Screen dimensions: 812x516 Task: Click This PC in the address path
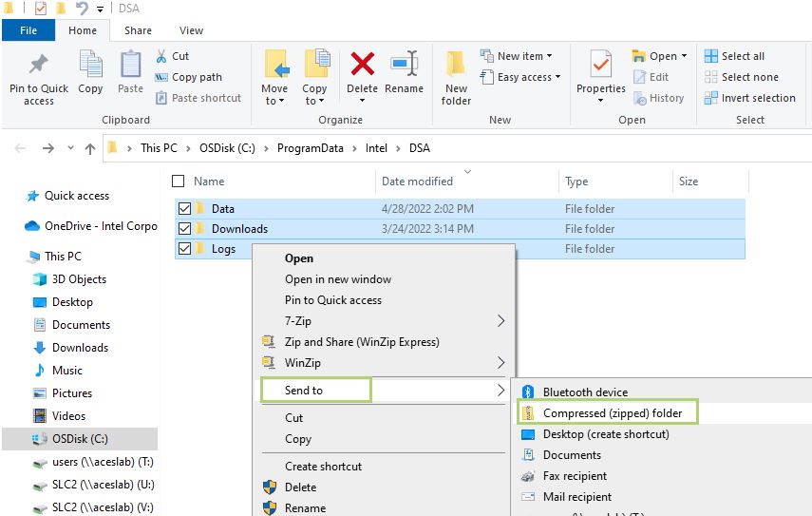pos(159,148)
